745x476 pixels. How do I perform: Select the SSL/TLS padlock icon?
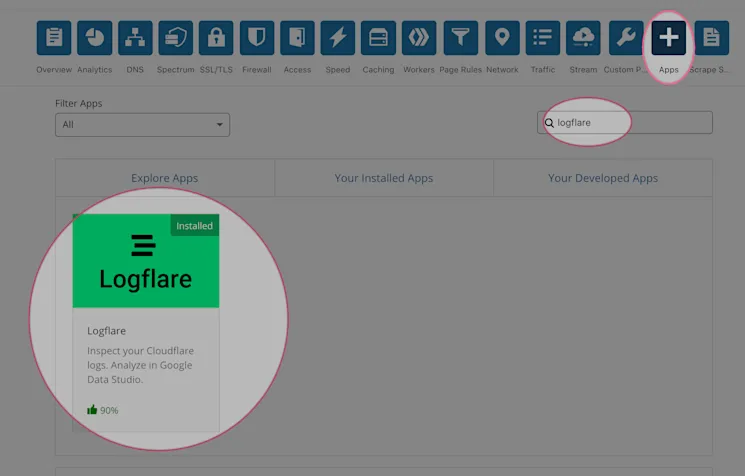216,38
